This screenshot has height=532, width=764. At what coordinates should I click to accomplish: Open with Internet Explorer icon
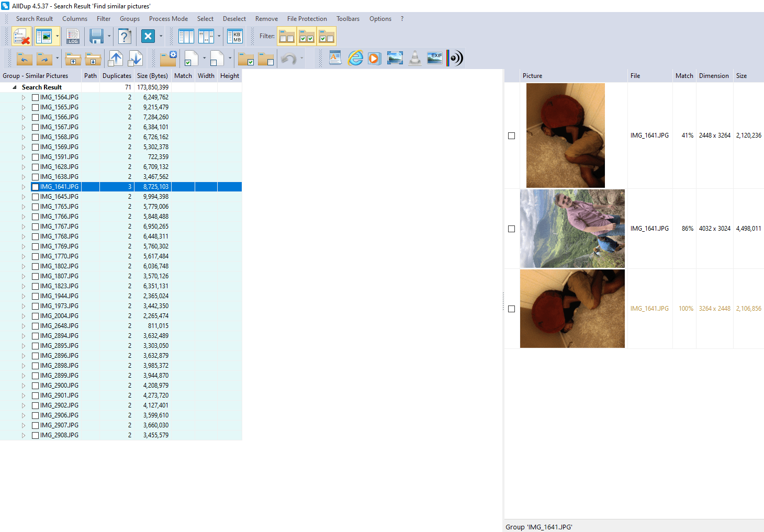355,58
